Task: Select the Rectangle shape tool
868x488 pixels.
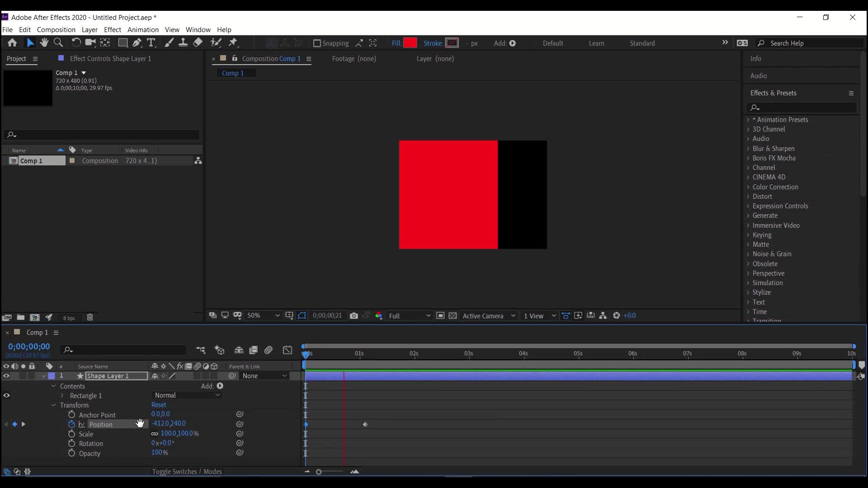Action: (x=123, y=42)
